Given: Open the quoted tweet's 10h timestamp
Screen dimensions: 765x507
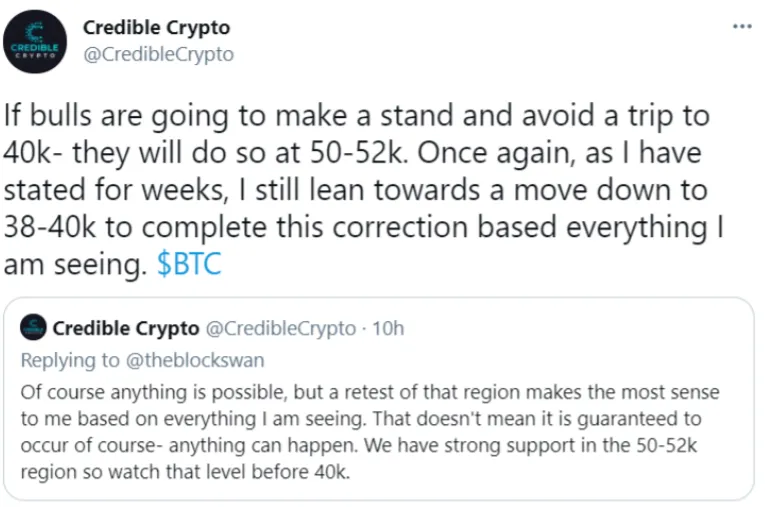Looking at the screenshot, I should pyautogui.click(x=388, y=328).
